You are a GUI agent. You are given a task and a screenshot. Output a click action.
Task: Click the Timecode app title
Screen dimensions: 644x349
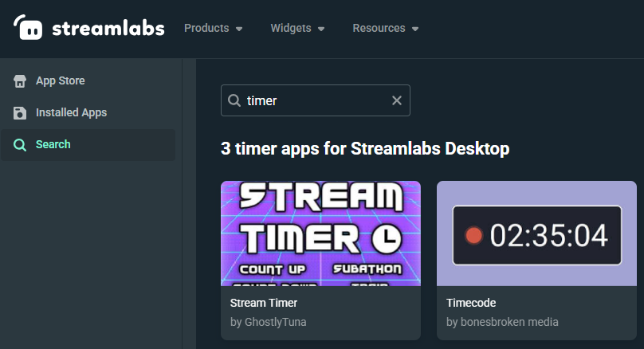click(x=471, y=304)
